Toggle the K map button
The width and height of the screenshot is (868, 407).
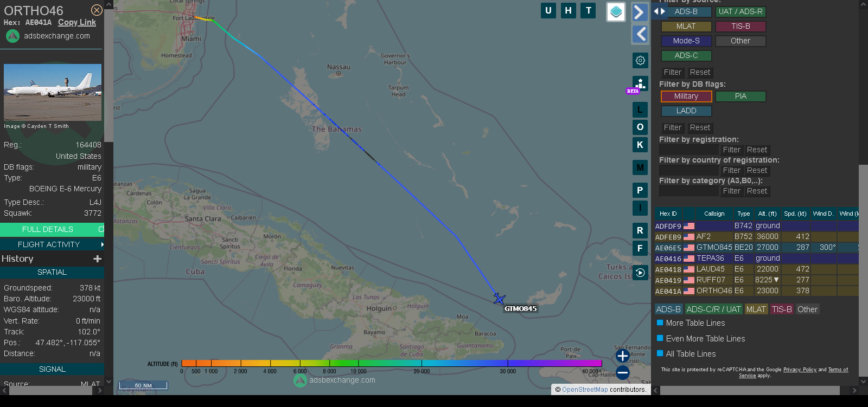pos(640,145)
